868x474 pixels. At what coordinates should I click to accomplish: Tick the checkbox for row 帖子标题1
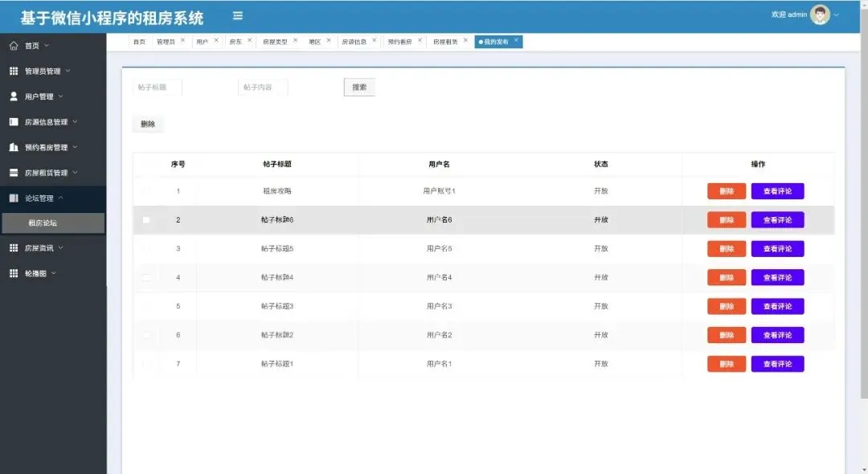(146, 364)
